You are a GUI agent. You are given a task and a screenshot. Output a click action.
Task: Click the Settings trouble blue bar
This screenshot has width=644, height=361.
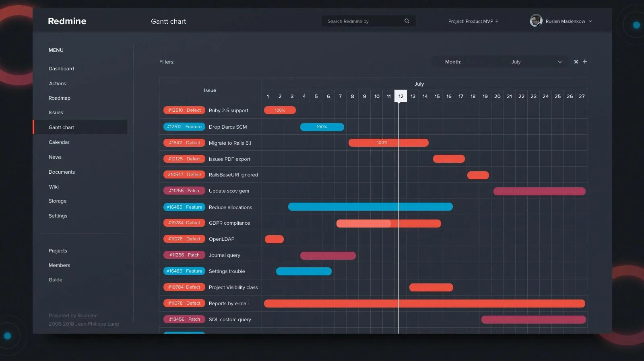point(304,271)
